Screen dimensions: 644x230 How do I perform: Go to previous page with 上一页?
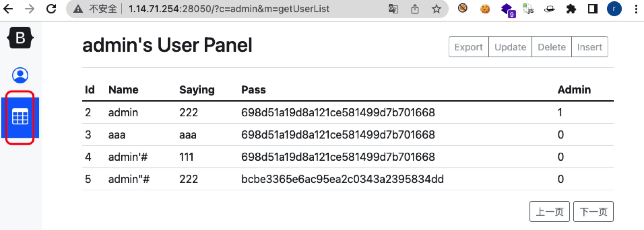[549, 212]
